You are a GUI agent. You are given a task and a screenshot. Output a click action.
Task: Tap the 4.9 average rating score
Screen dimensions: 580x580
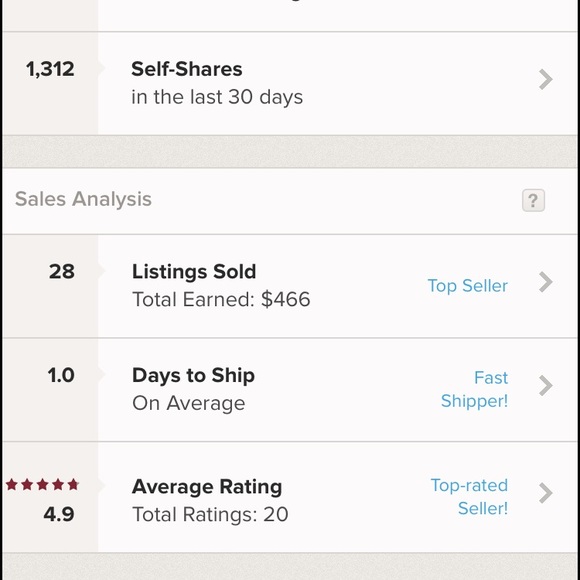[x=59, y=514]
